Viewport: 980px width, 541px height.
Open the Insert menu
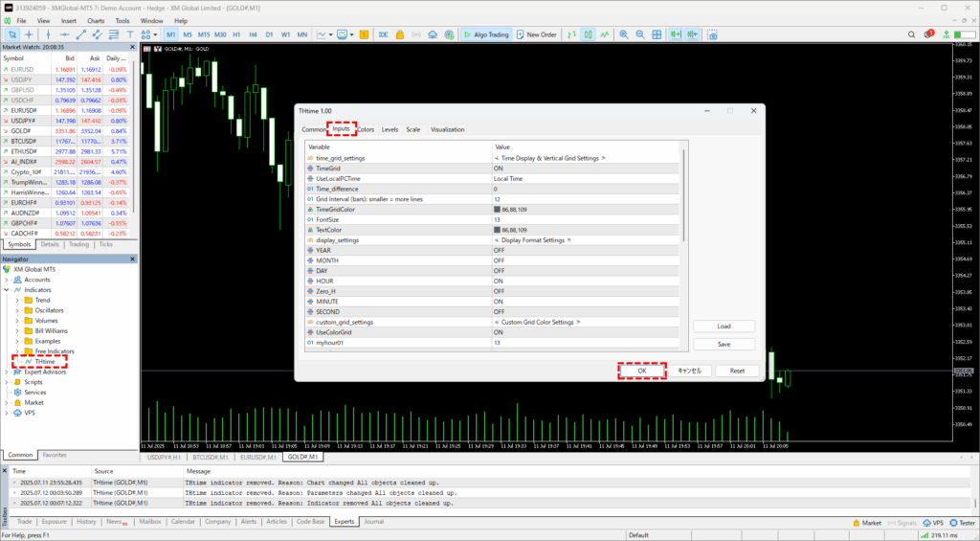click(x=69, y=21)
